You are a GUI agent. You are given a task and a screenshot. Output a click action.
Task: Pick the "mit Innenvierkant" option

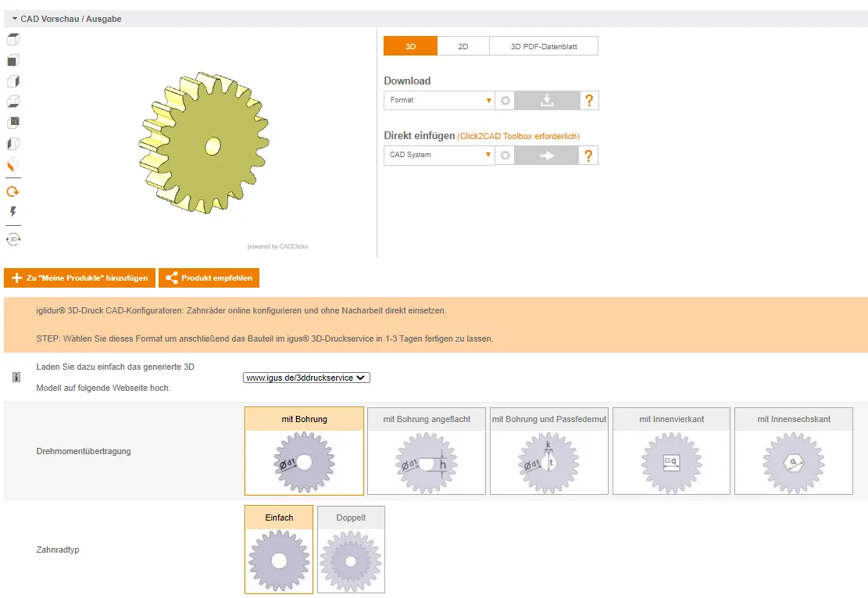coord(671,451)
